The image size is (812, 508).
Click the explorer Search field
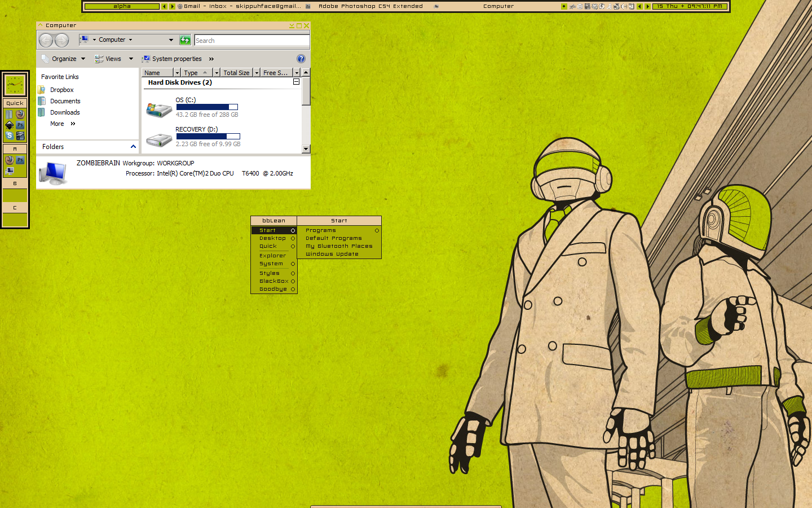[x=252, y=41]
